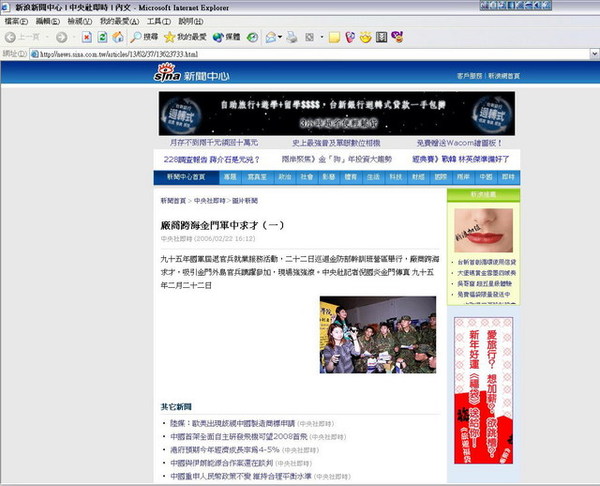Click the soldiers news photo
The image size is (600, 486).
click(x=378, y=334)
